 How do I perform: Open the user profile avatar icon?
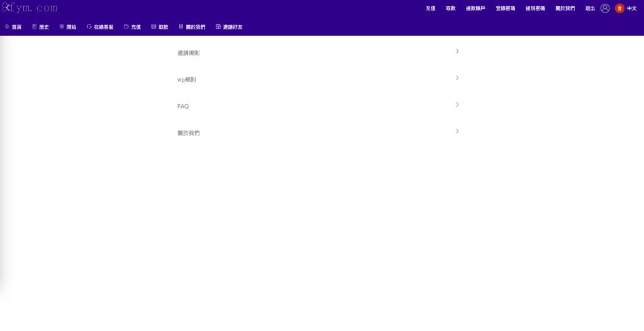point(605,8)
